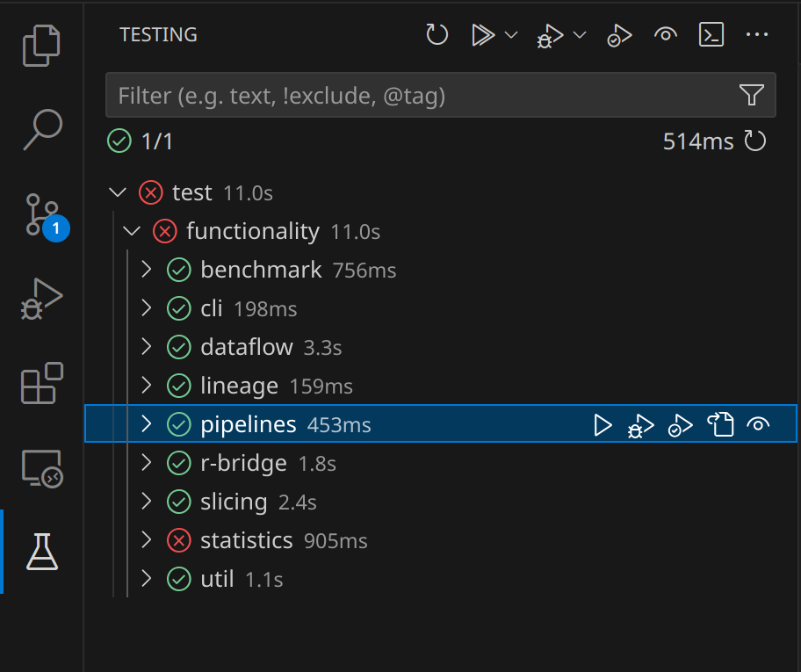Open Debug Tests dropdown arrow
The width and height of the screenshot is (801, 672).
click(580, 35)
